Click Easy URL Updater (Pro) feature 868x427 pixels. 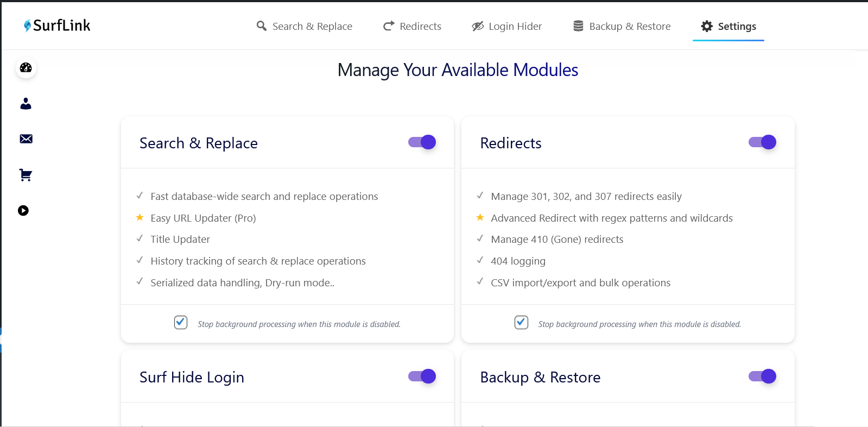tap(203, 218)
